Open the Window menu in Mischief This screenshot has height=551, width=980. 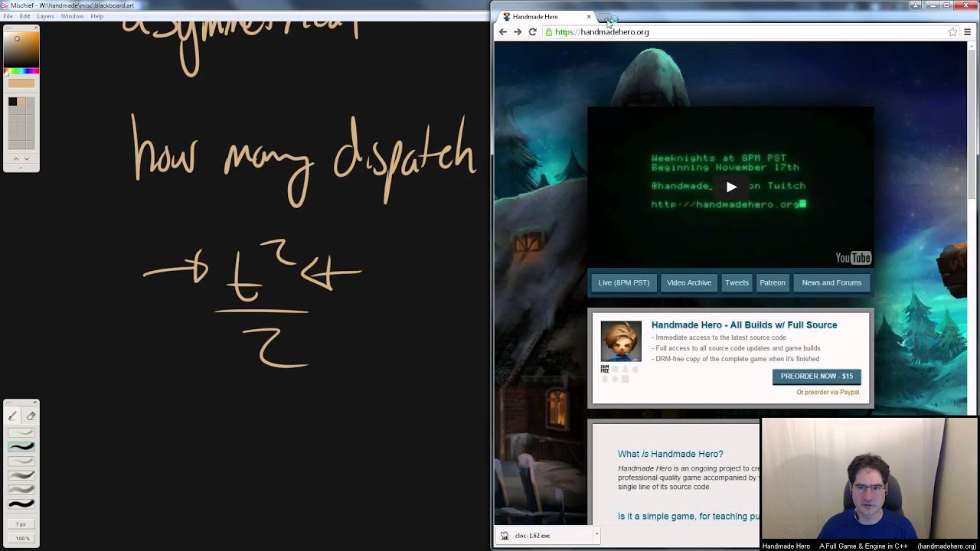(x=73, y=16)
